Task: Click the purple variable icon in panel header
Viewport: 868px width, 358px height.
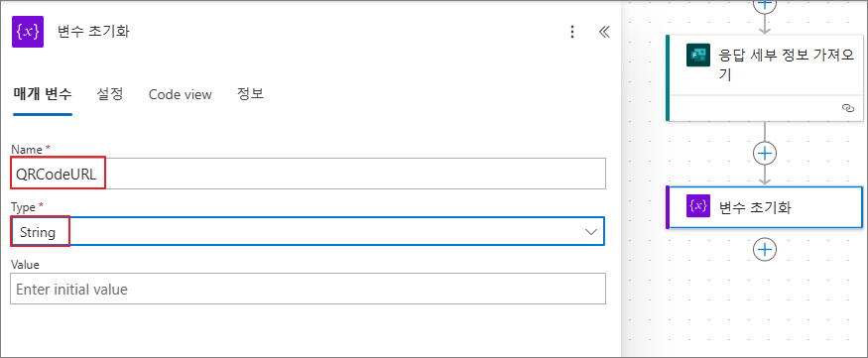Action: coord(28,32)
